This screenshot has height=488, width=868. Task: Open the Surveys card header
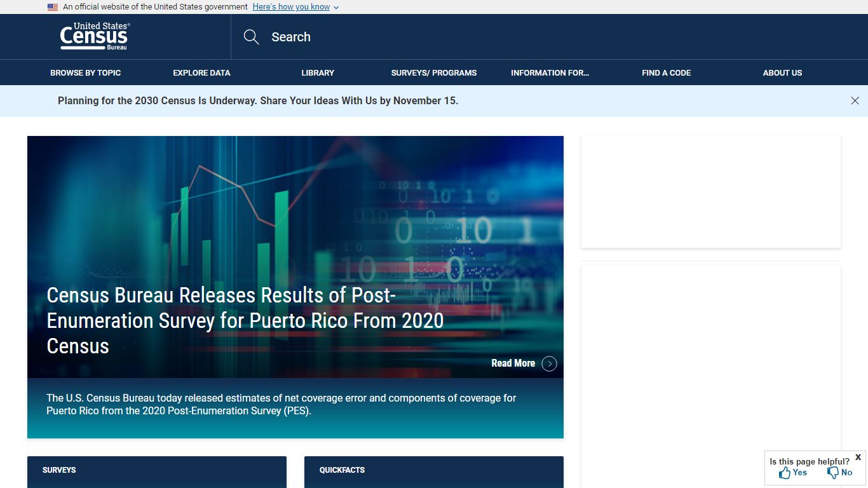coord(157,471)
